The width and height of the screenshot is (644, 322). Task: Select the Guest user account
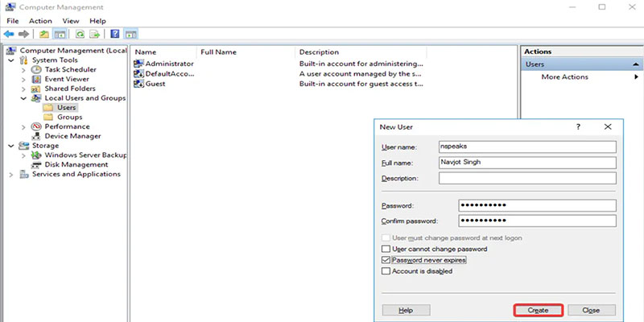click(x=155, y=84)
